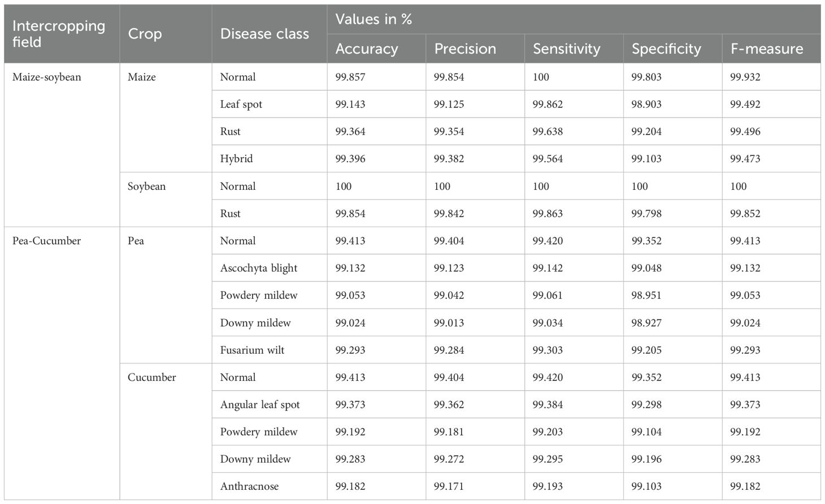Select the 98.903 specificity value
The width and height of the screenshot is (825, 504).
(646, 105)
